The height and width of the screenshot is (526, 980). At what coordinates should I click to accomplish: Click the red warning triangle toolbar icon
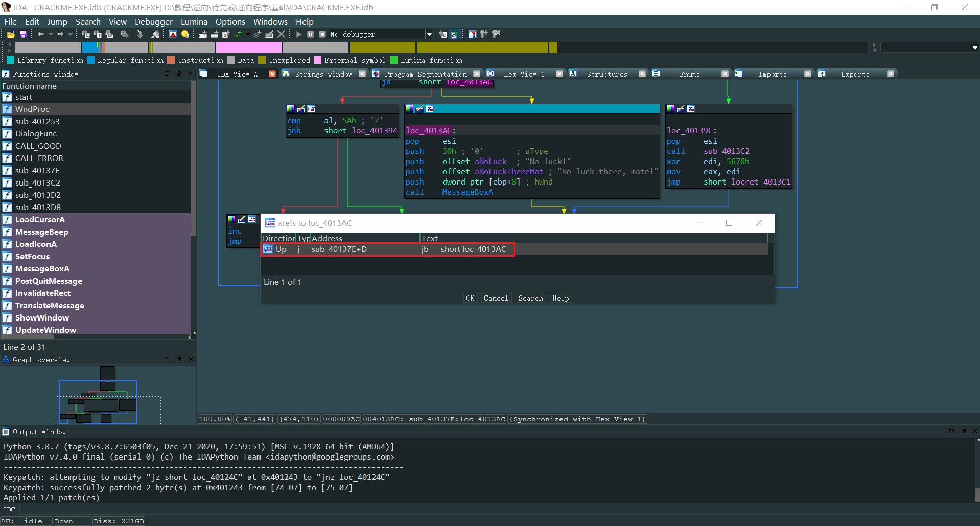pyautogui.click(x=173, y=34)
